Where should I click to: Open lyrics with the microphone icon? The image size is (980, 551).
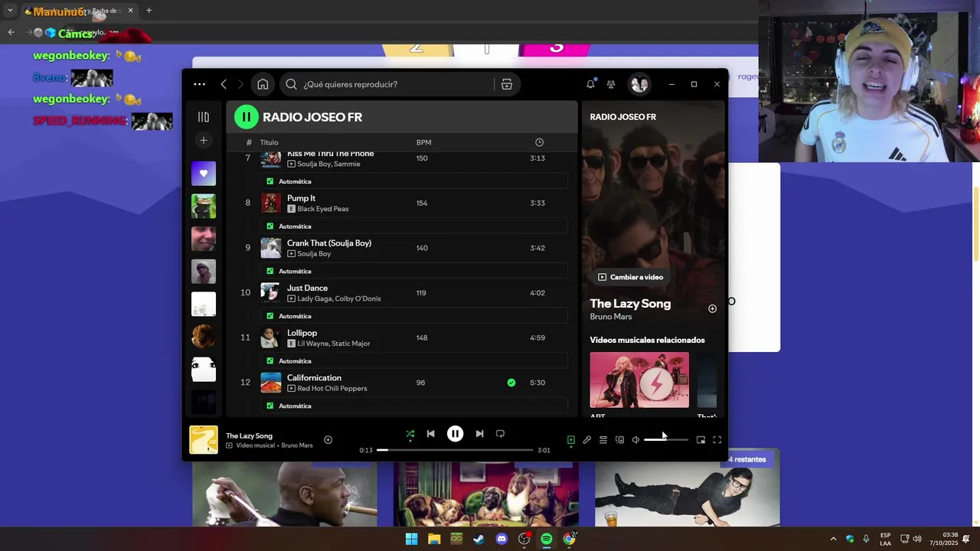586,440
